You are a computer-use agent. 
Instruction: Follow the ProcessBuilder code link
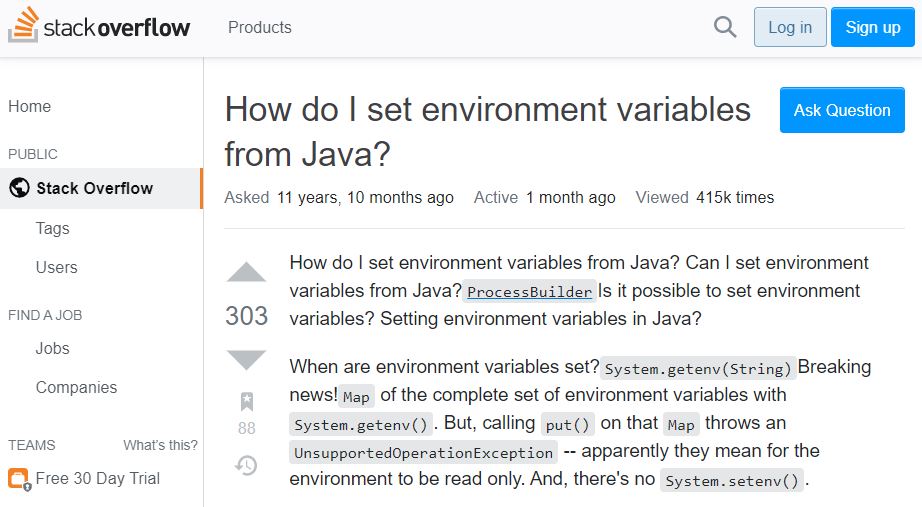coord(529,292)
